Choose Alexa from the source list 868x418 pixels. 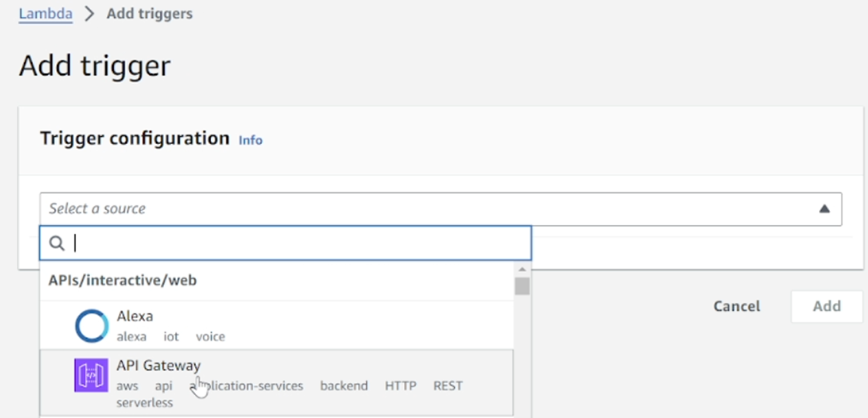tap(276, 326)
